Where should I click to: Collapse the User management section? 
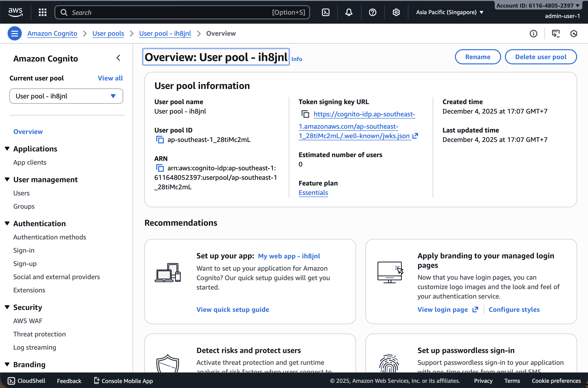pyautogui.click(x=7, y=179)
